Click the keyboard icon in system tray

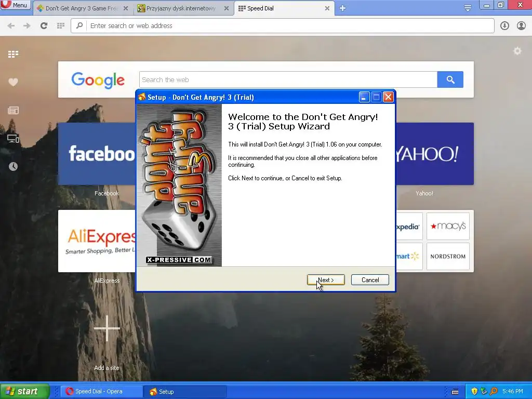pyautogui.click(x=455, y=392)
